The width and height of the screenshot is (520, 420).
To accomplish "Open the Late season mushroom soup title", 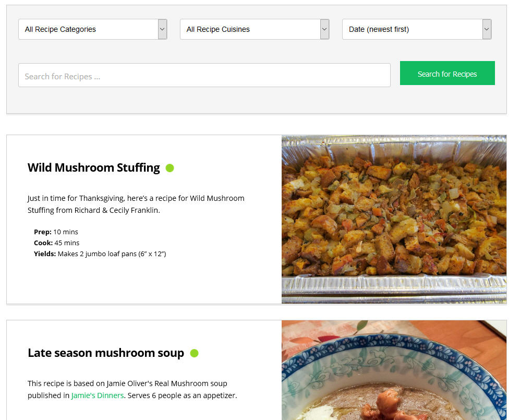I will (x=106, y=353).
